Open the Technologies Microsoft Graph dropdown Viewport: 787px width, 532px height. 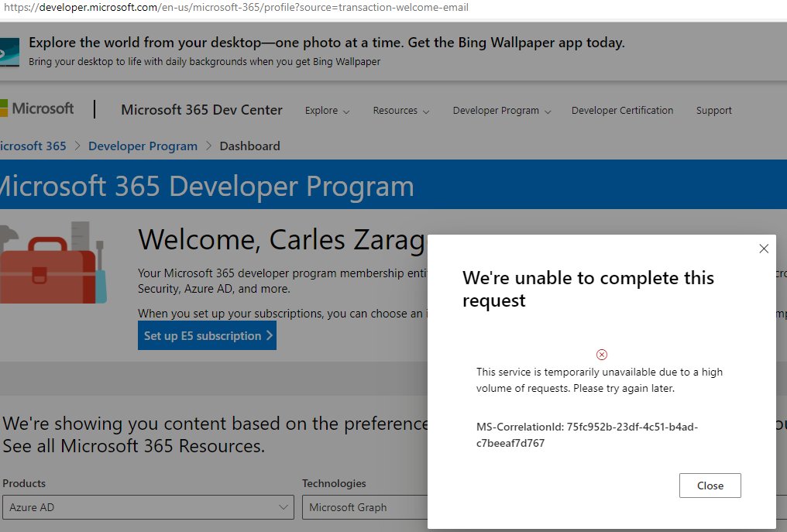365,507
